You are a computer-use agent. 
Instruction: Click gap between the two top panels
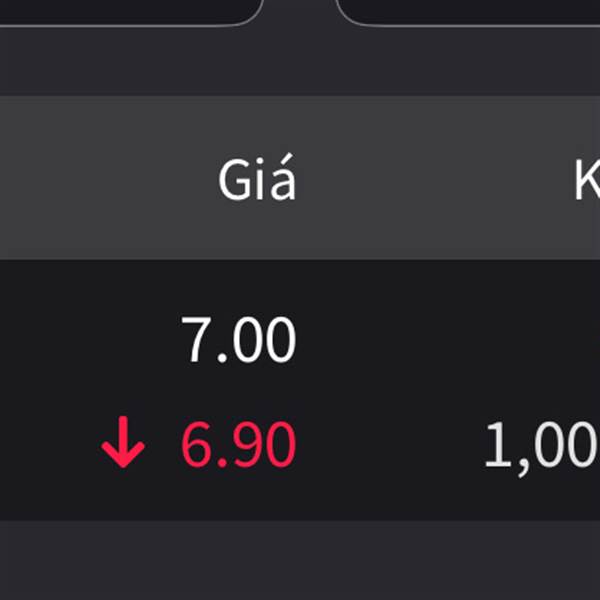click(x=300, y=11)
